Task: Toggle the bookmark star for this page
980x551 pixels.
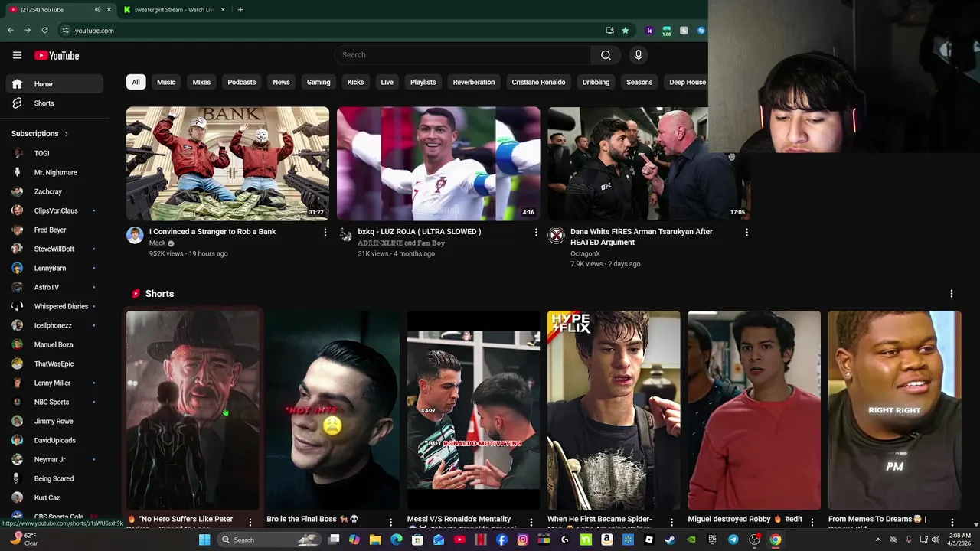Action: coord(626,31)
